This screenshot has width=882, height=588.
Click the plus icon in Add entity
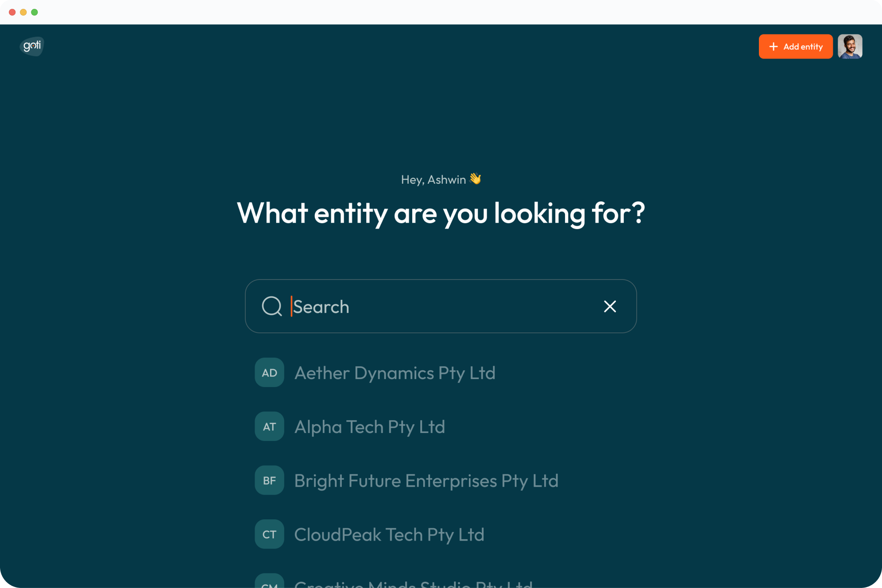point(774,46)
